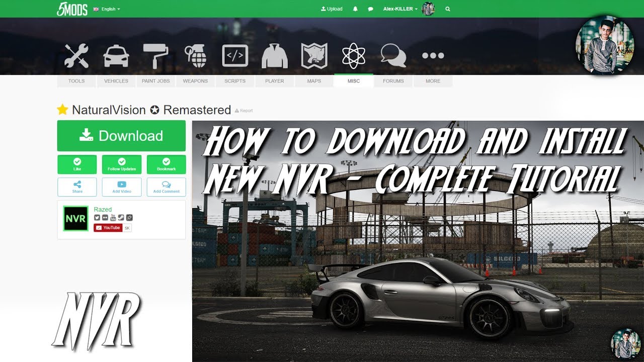This screenshot has height=362, width=644.
Task: Toggle the Like button off
Action: coord(77,164)
